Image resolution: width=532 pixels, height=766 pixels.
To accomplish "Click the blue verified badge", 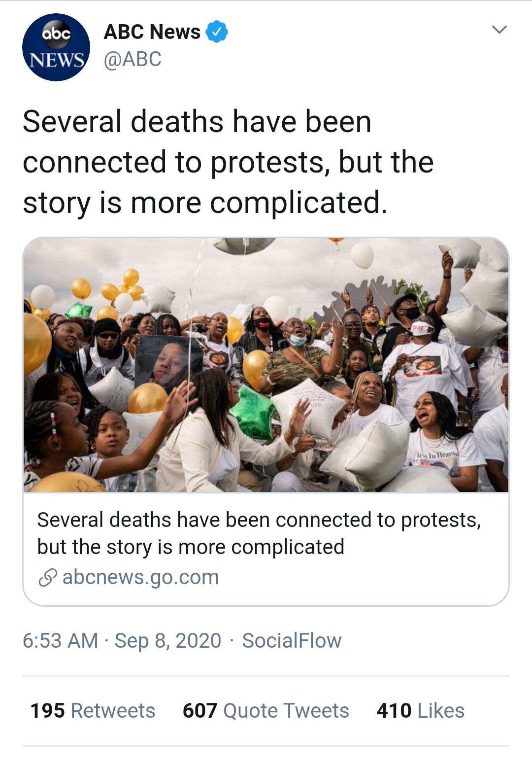I will coord(216,32).
